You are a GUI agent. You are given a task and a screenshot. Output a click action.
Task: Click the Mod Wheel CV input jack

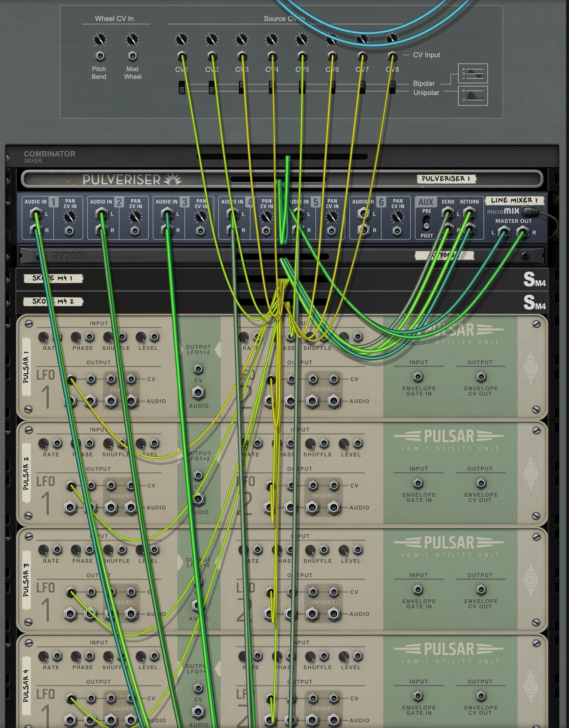133,56
